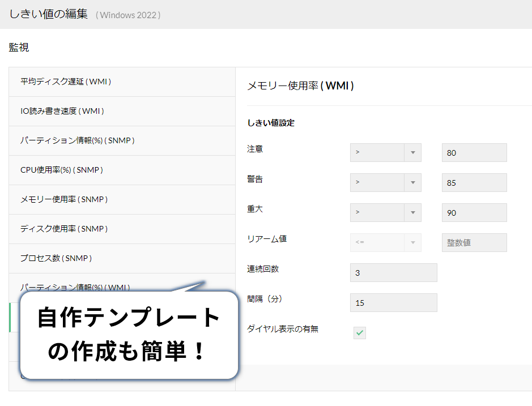Focus the 警告 threshold field showing 85
The width and height of the screenshot is (532, 406).
474,183
